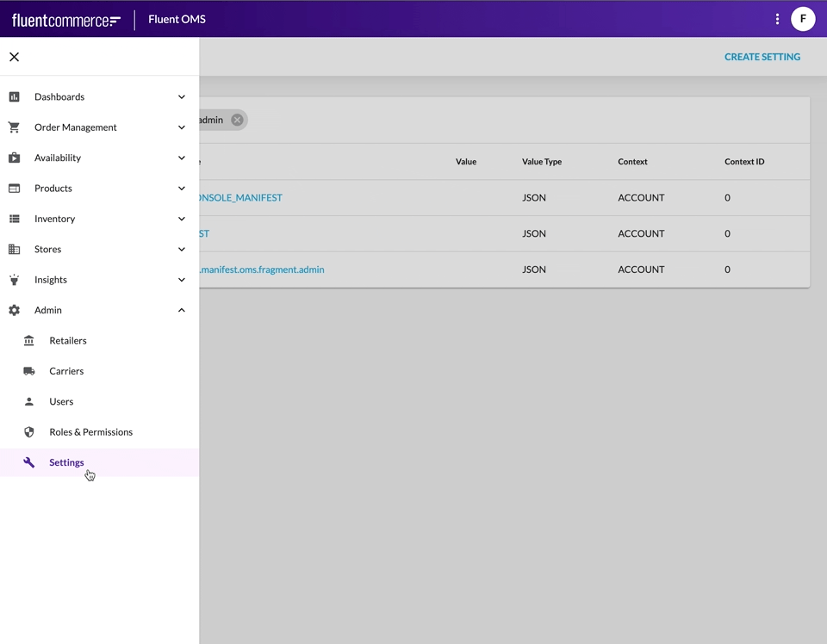Click the Order Management cart icon
The image size is (827, 644).
(x=14, y=127)
